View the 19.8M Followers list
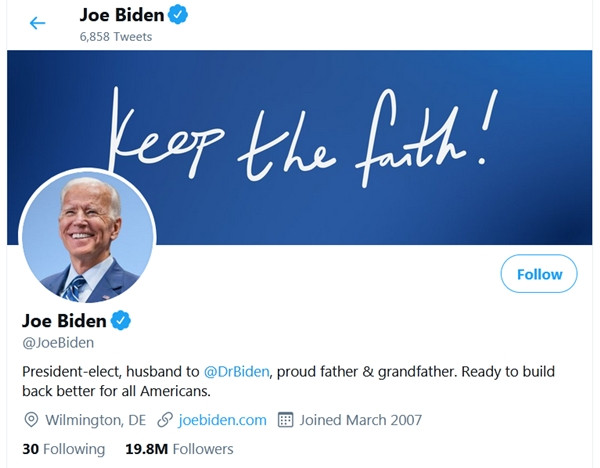This screenshot has width=600, height=468. tap(180, 449)
